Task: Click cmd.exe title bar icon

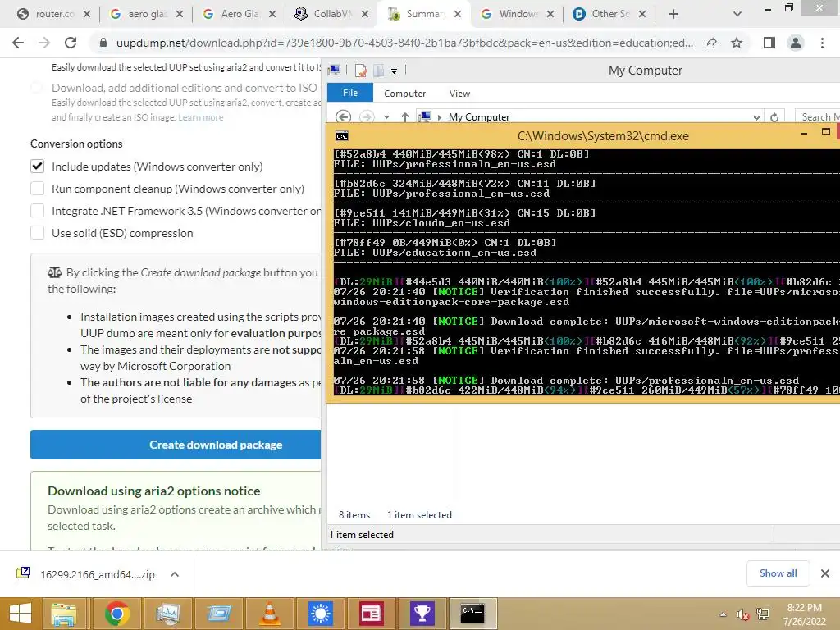Action: (x=342, y=136)
